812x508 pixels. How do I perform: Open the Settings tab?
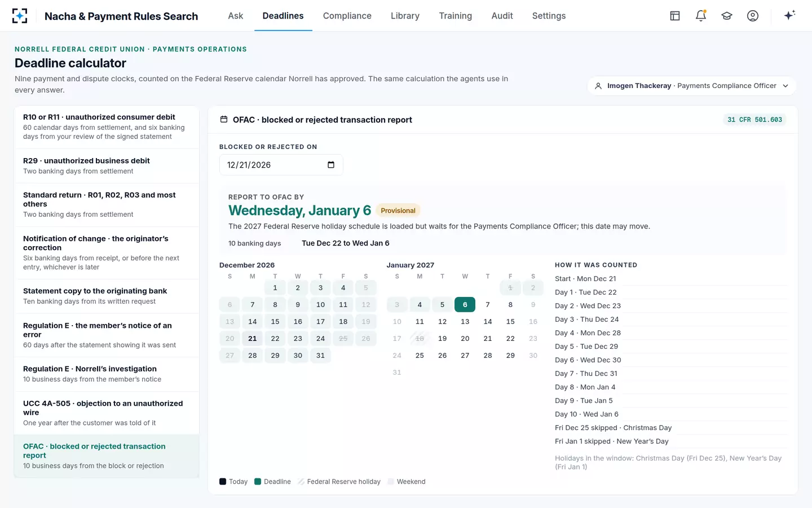tap(549, 16)
